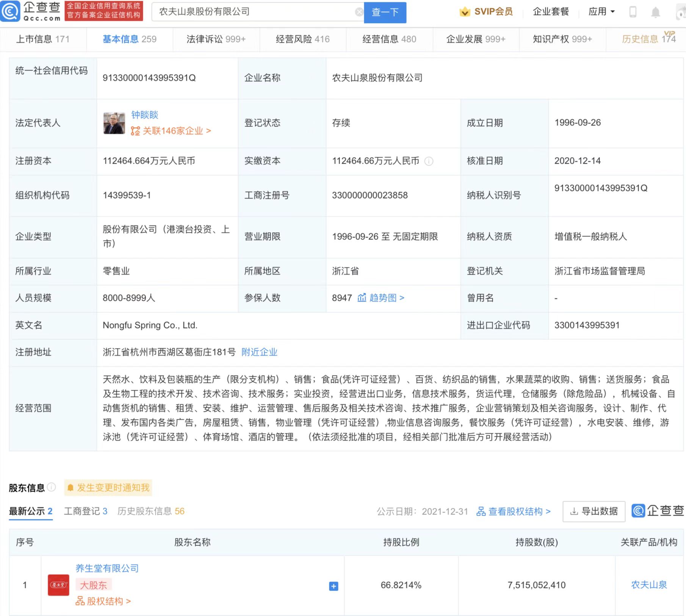686x616 pixels.
Task: Click the legal representative photo
Action: point(114,123)
